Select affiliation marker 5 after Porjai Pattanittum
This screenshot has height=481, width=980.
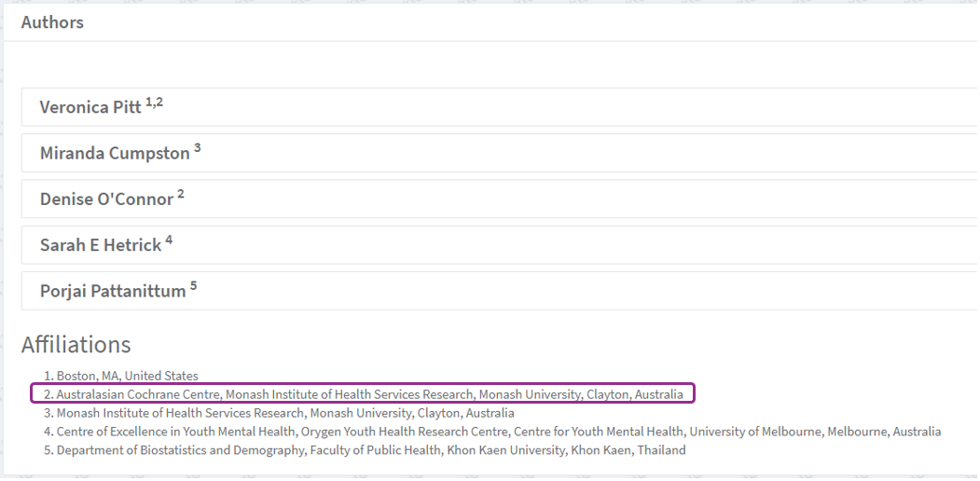point(193,286)
